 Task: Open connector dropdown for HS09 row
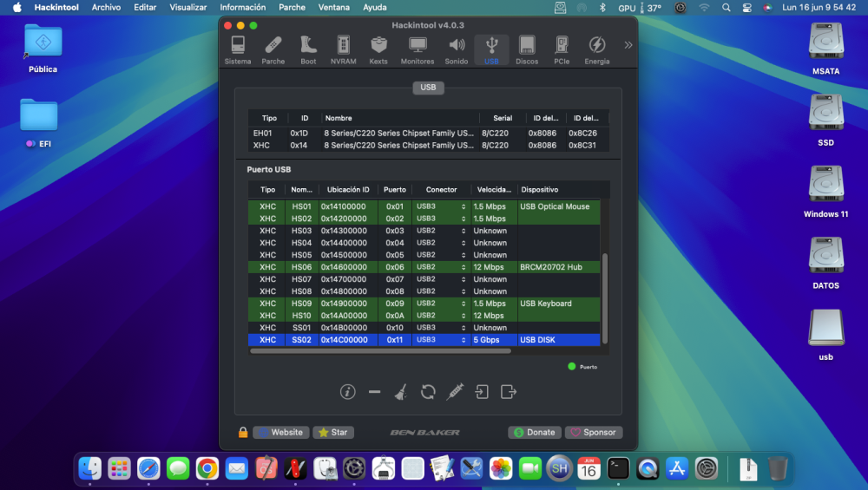pos(441,304)
